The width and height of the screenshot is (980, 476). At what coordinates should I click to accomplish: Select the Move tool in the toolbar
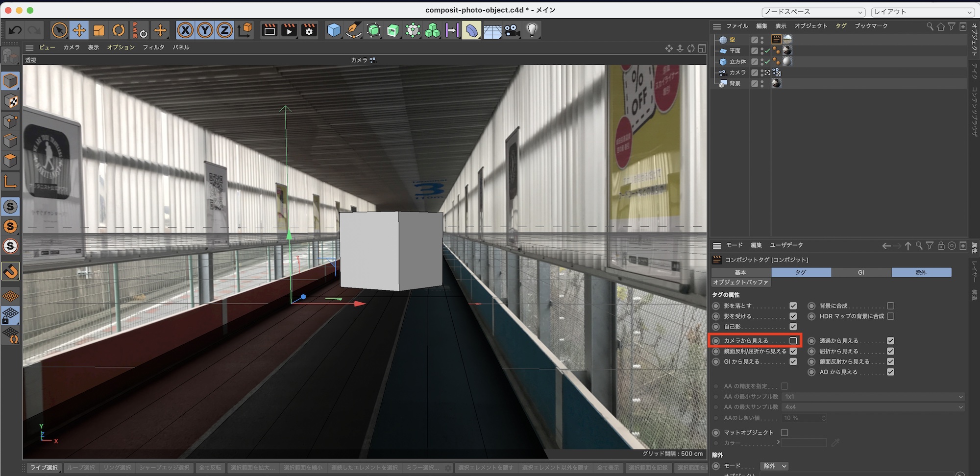coord(79,30)
